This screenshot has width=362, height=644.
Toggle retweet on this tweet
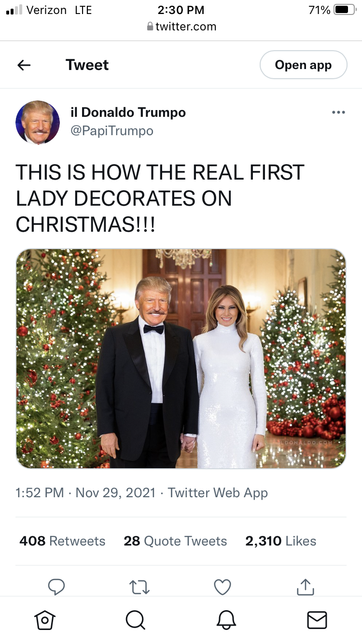click(x=139, y=586)
